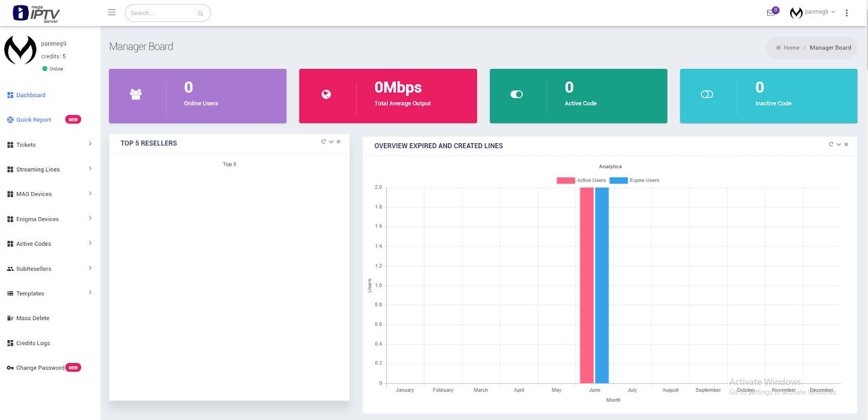Image resolution: width=868 pixels, height=420 pixels.
Task: Click the Inactive Code toggle icon
Action: (x=707, y=94)
